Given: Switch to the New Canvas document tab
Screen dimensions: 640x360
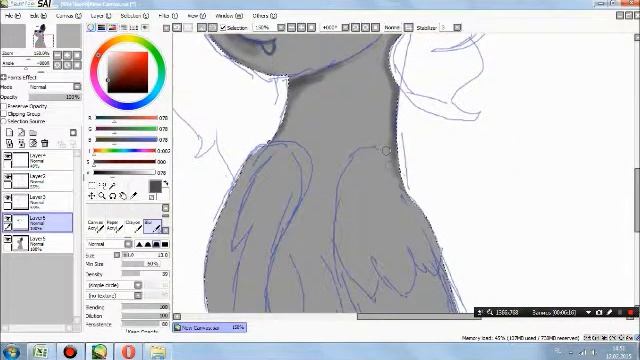Looking at the screenshot, I should pos(209,327).
